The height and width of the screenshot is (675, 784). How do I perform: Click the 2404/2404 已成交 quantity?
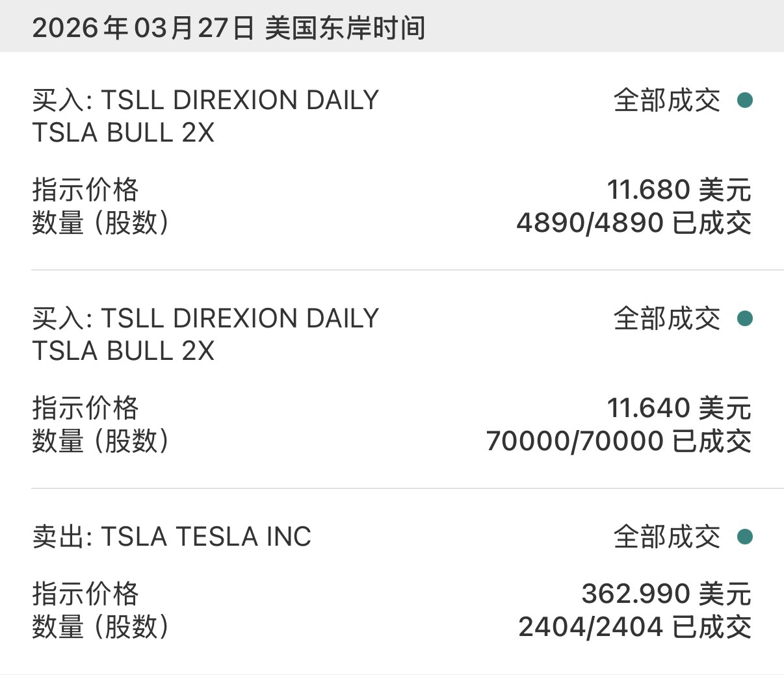click(x=634, y=627)
